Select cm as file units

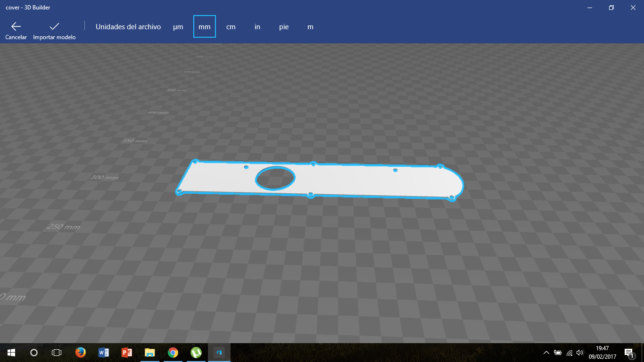click(231, 27)
